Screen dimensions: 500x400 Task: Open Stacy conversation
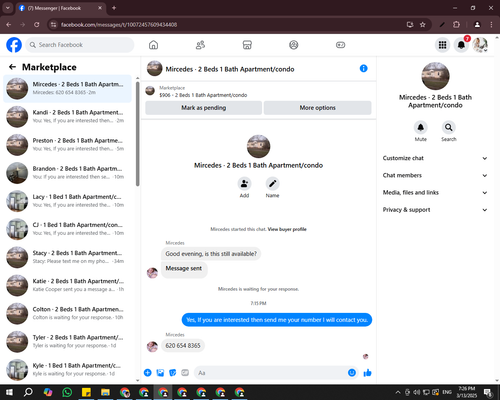[x=67, y=257]
